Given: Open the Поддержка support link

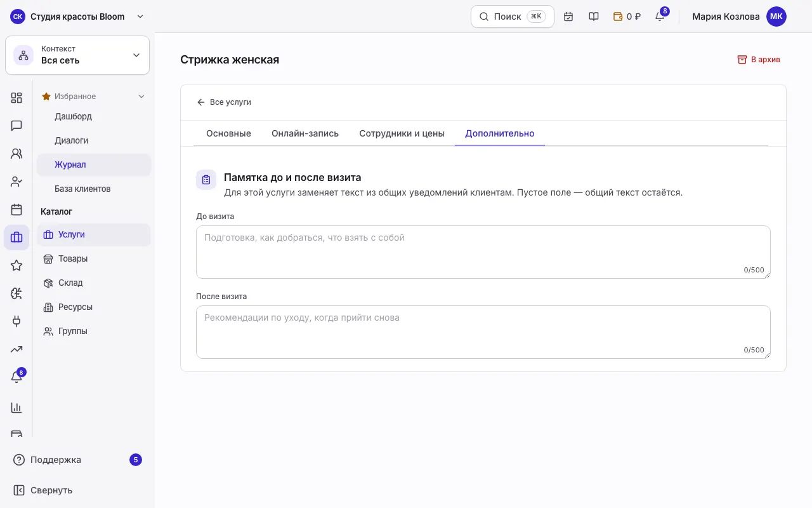Looking at the screenshot, I should [x=77, y=460].
